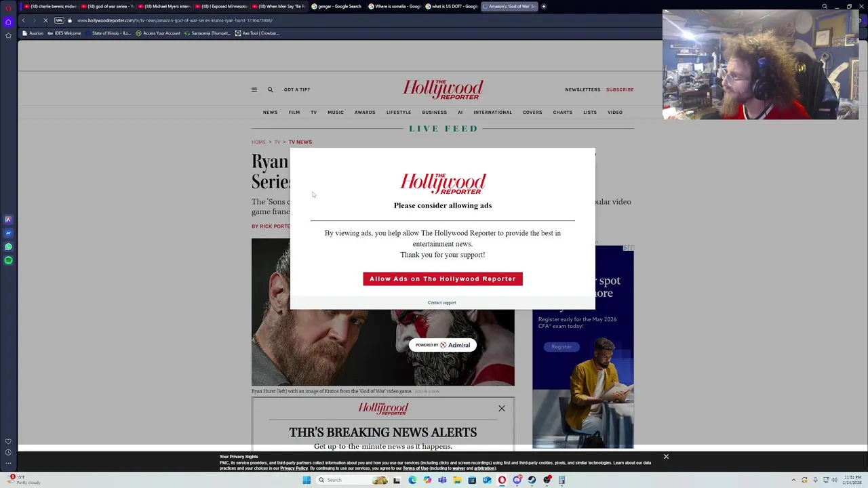Go back with the browser back arrow
Viewport: 868px width, 488px height.
pyautogui.click(x=23, y=20)
